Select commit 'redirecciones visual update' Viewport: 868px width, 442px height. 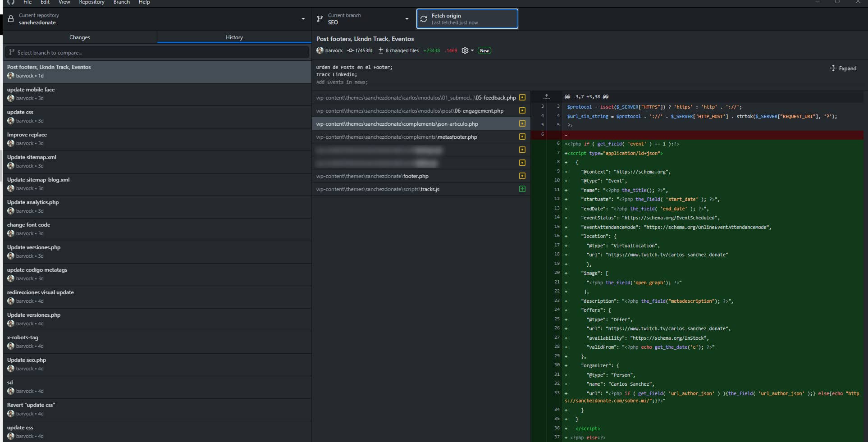coord(157,296)
